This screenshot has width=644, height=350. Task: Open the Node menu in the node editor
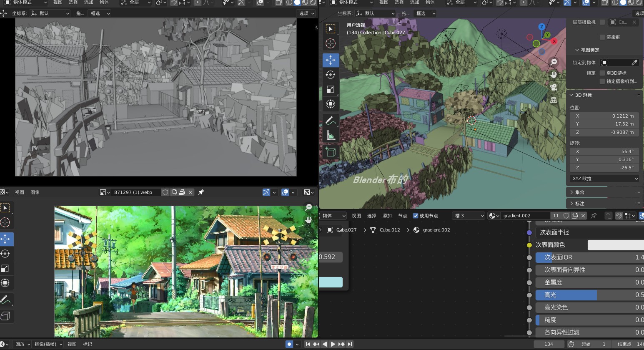[x=402, y=216]
